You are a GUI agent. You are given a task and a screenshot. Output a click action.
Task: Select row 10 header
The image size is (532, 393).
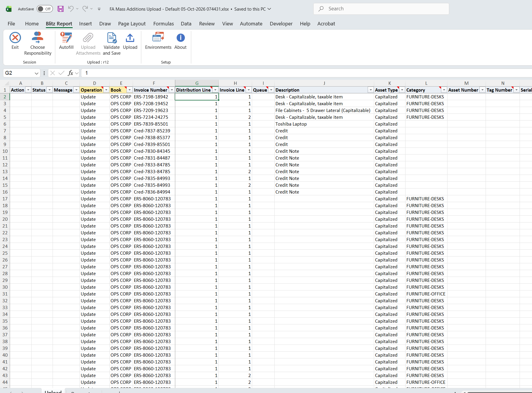coord(5,151)
